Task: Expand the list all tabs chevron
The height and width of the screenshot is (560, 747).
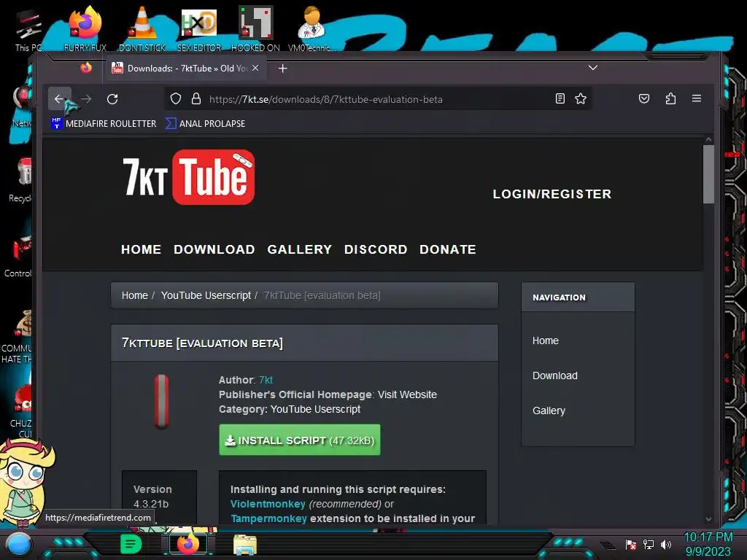Action: coord(592,68)
